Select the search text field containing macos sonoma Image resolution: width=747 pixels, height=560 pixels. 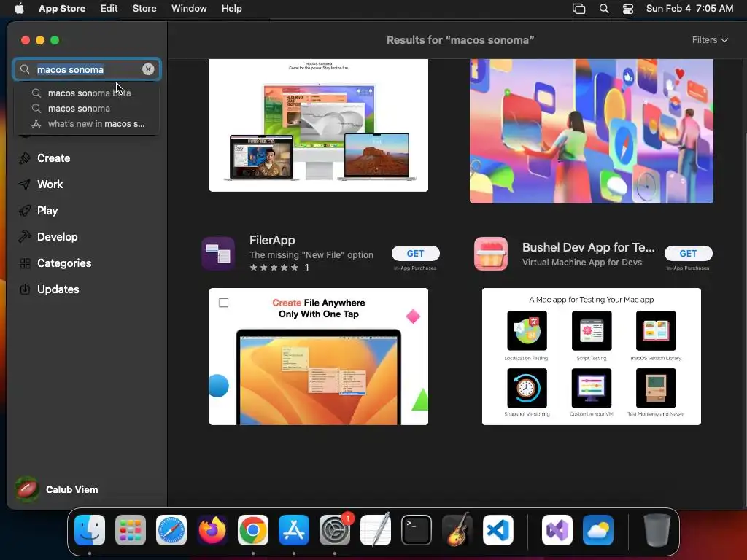(87, 69)
